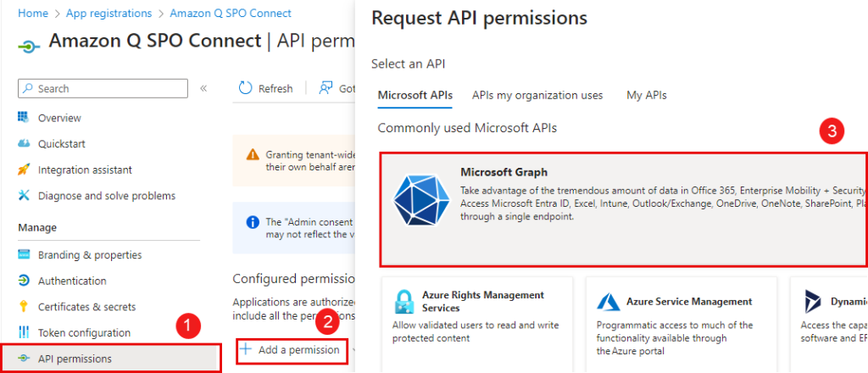Click the Commonly used Microsoft APIs heading

(467, 128)
